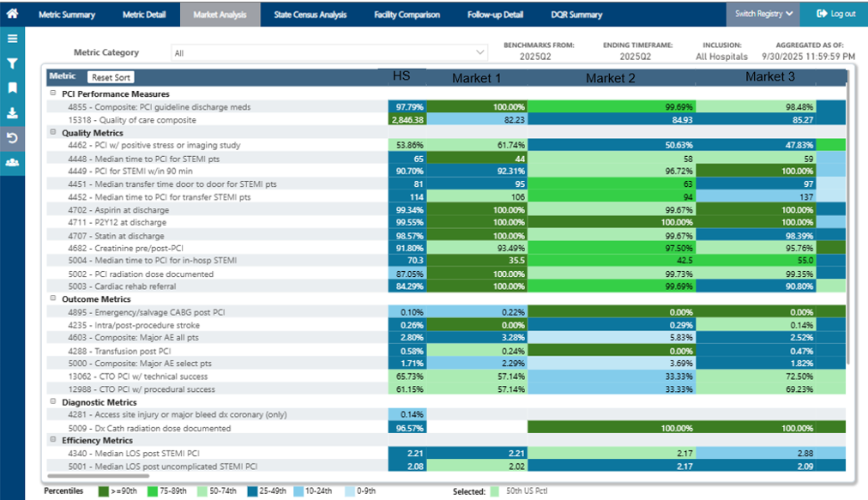Viewport: 868px width, 500px height.
Task: Collapse the Outcome Metrics group
Action: 53,298
